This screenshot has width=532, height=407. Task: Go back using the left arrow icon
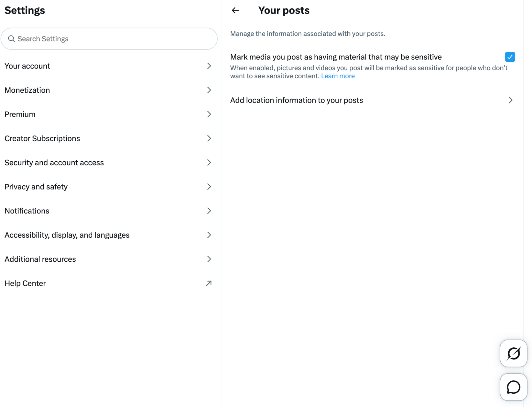coord(235,10)
